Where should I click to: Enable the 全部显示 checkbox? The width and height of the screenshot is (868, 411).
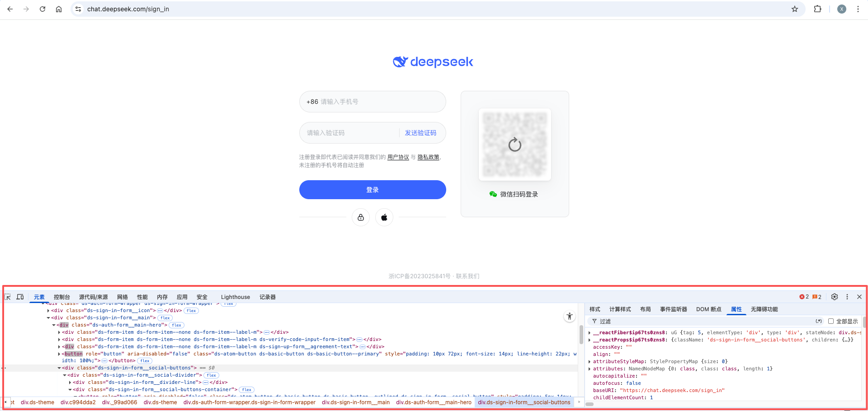[x=831, y=321]
